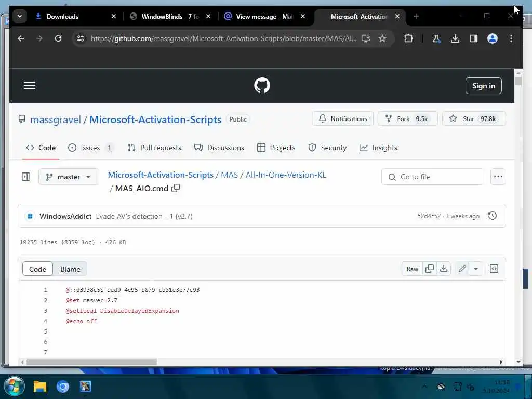Screen dimensions: 532x399
Task: Open the Discussions tab
Action: 219,148
